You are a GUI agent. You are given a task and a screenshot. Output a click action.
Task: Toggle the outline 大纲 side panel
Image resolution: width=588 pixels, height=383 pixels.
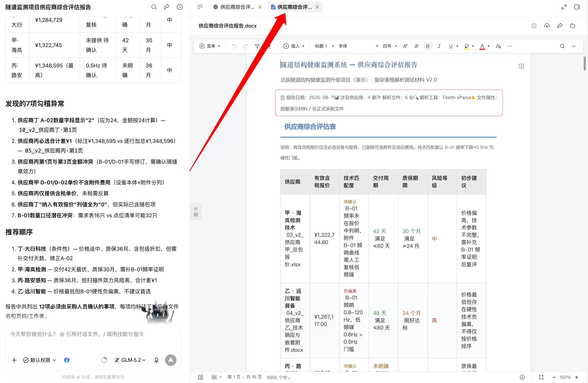pyautogui.click(x=196, y=212)
